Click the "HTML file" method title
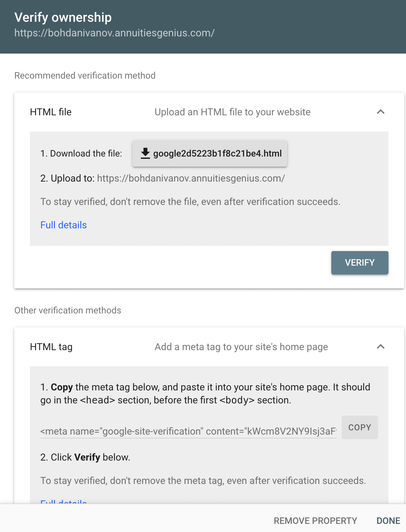 point(51,112)
